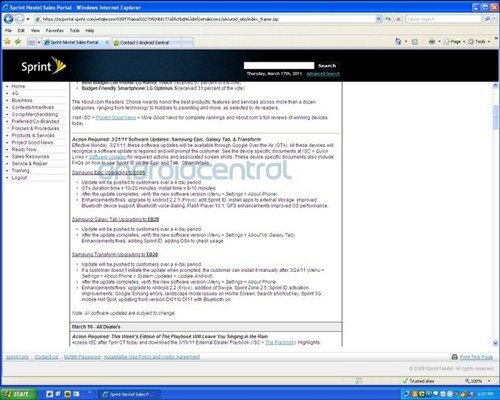Click the Feeds icon in command bar
This screenshot has height=400, width=500.
[x=415, y=42]
